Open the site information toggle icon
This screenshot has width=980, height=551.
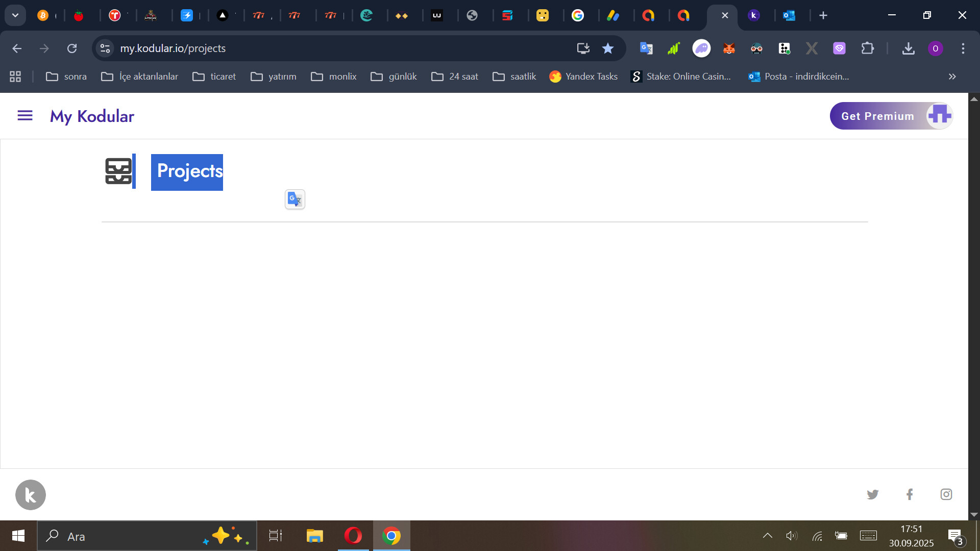tap(105, 48)
